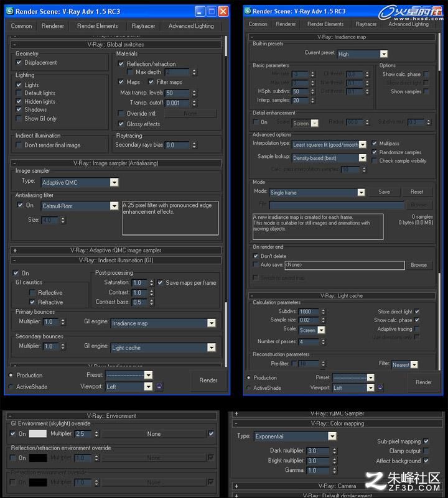Viewport: 448px width, 498px height.
Task: Click Browse button beside Auto save
Action: pyautogui.click(x=418, y=265)
